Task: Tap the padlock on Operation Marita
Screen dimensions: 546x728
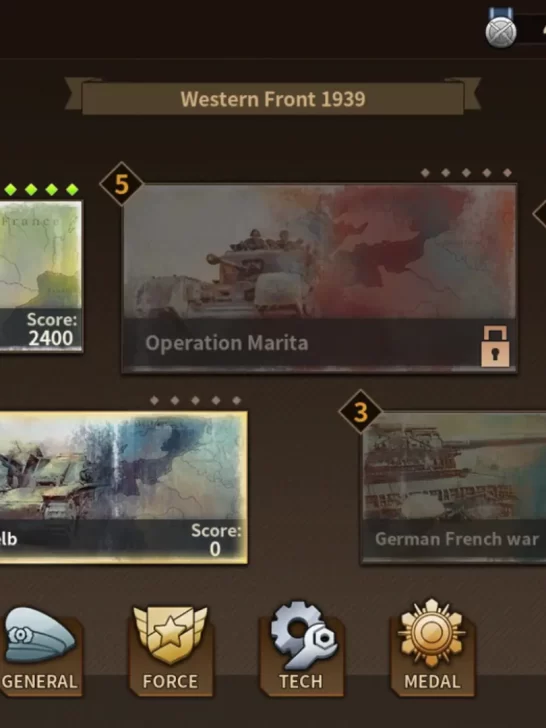Action: pos(495,346)
